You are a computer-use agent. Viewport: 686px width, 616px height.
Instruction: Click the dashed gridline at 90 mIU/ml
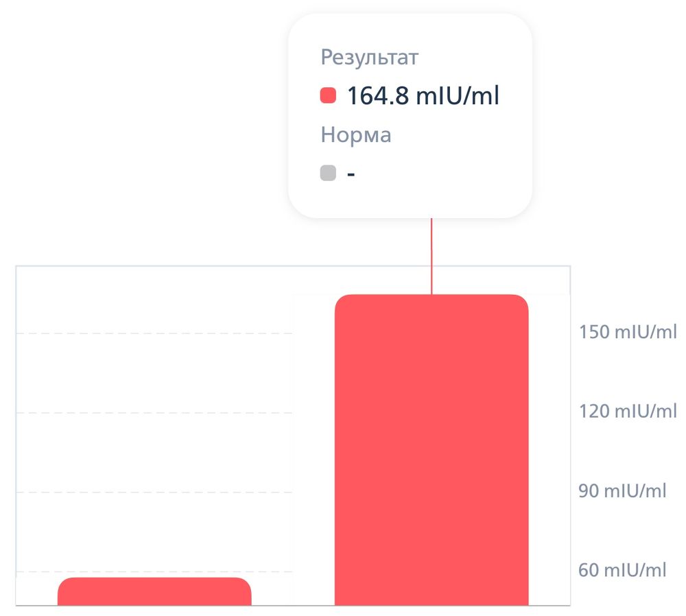(154, 493)
